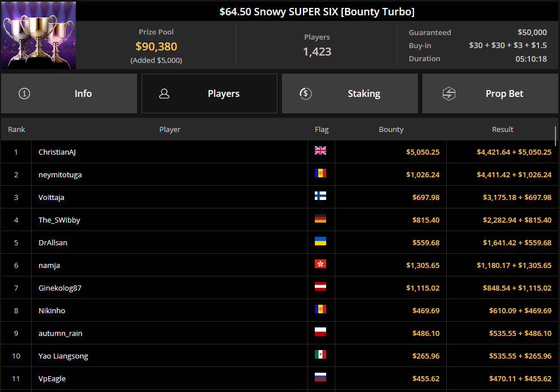Select player Nikinho
The width and height of the screenshot is (560, 392).
coord(52,310)
